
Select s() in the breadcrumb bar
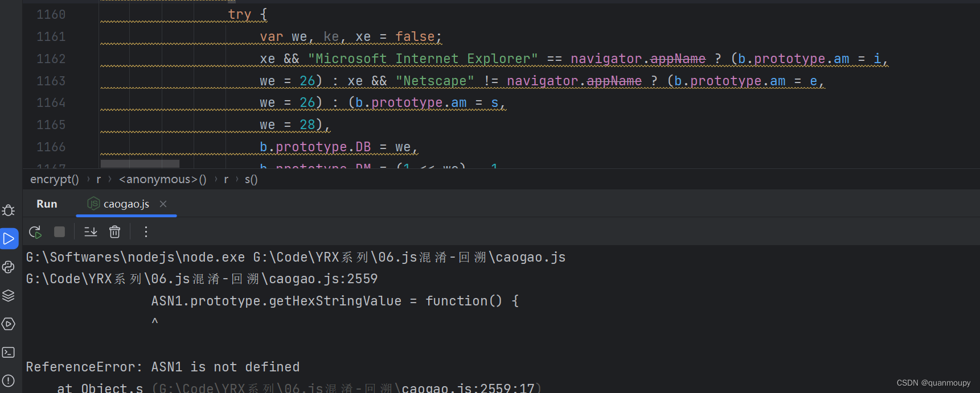(251, 179)
